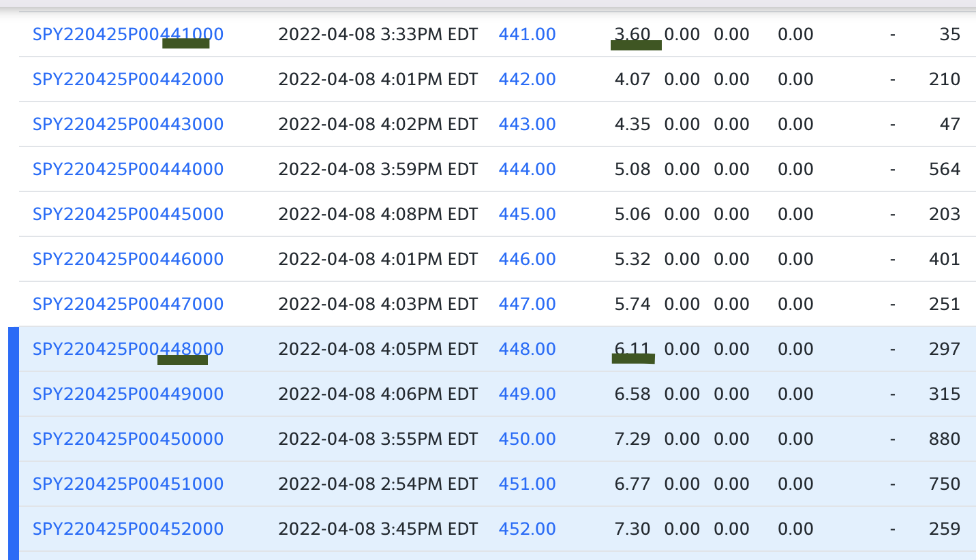Open contract SPY220425P00450000

click(128, 439)
